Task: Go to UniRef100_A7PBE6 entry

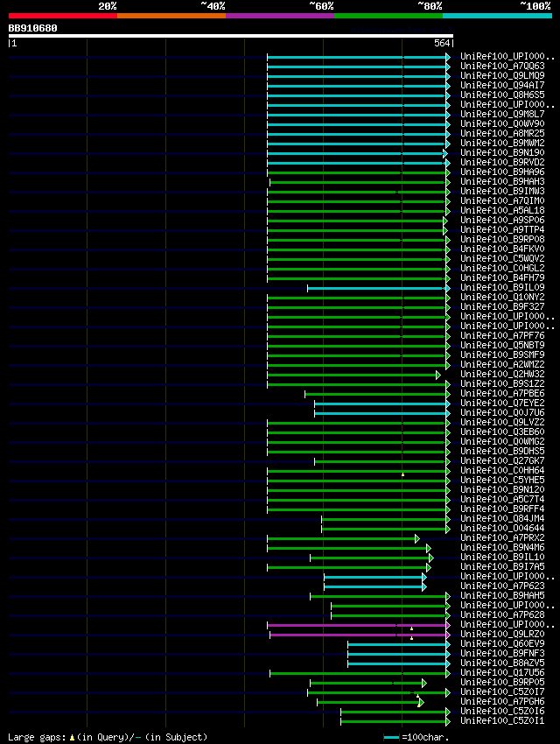Action: tap(502, 393)
